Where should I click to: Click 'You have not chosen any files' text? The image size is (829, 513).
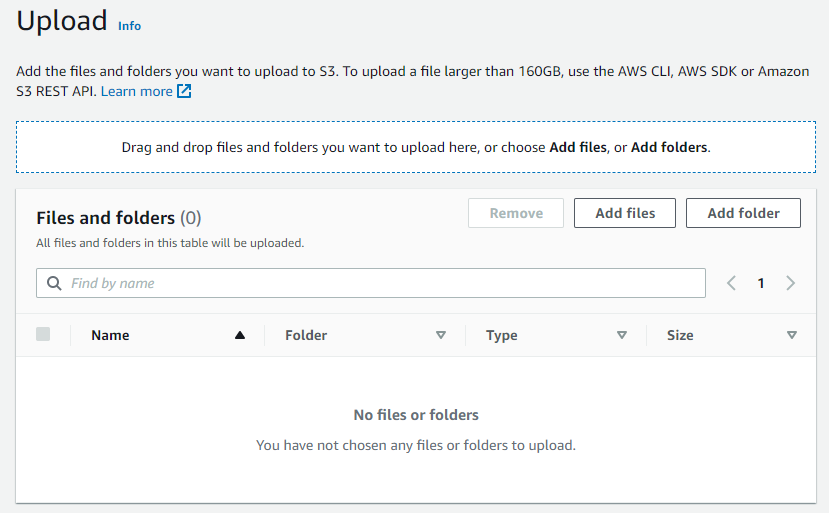416,445
